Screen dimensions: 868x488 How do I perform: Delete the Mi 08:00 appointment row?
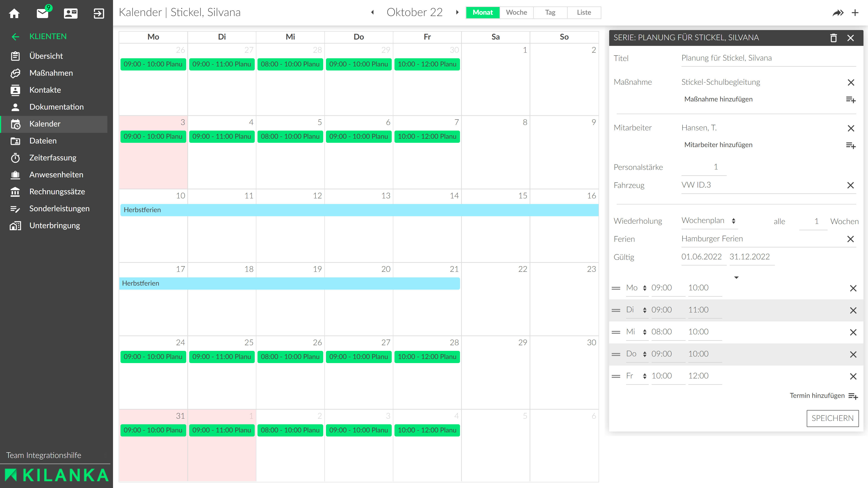(853, 332)
